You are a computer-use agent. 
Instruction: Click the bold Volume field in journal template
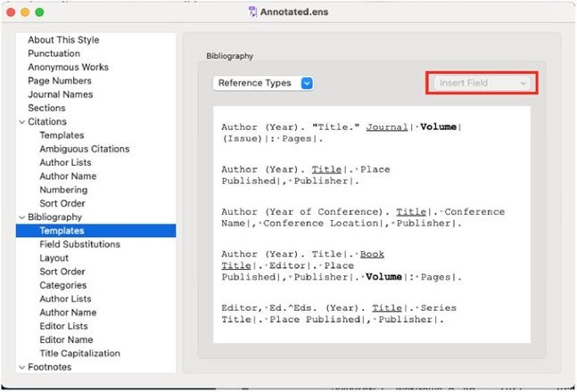click(x=438, y=127)
